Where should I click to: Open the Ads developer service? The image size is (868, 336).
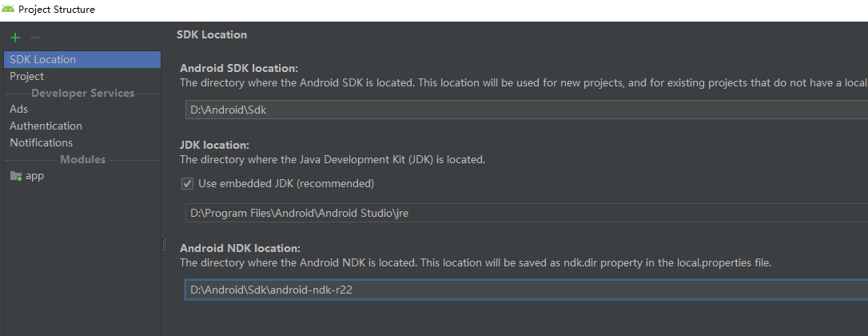click(x=19, y=109)
